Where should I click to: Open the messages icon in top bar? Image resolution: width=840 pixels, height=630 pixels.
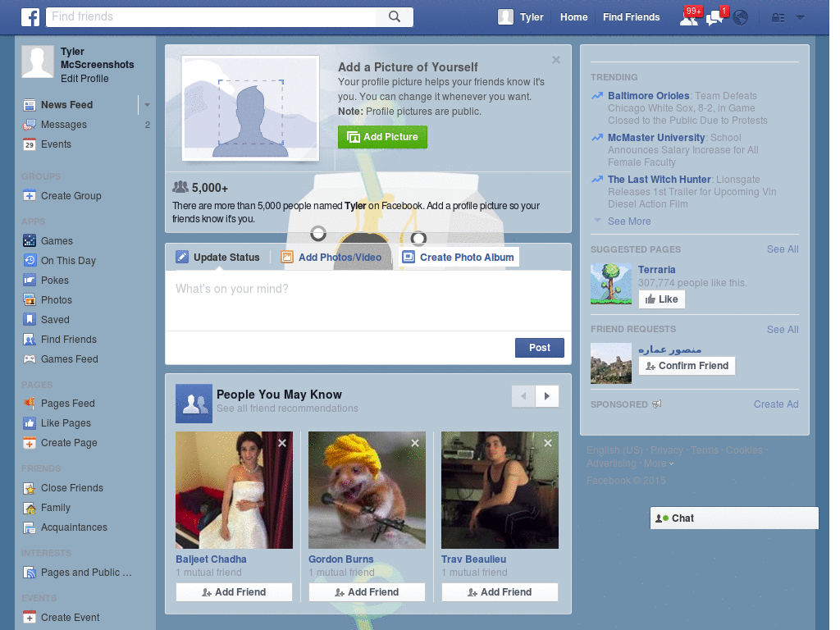pyautogui.click(x=715, y=17)
